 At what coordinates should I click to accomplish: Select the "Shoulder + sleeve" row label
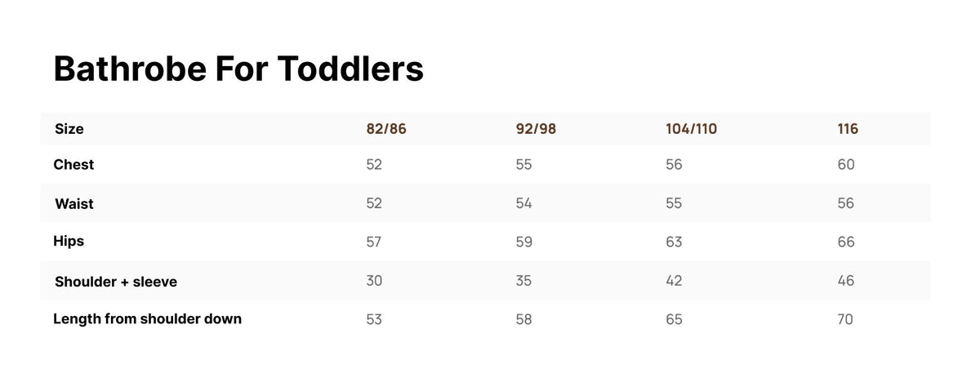coord(116,282)
